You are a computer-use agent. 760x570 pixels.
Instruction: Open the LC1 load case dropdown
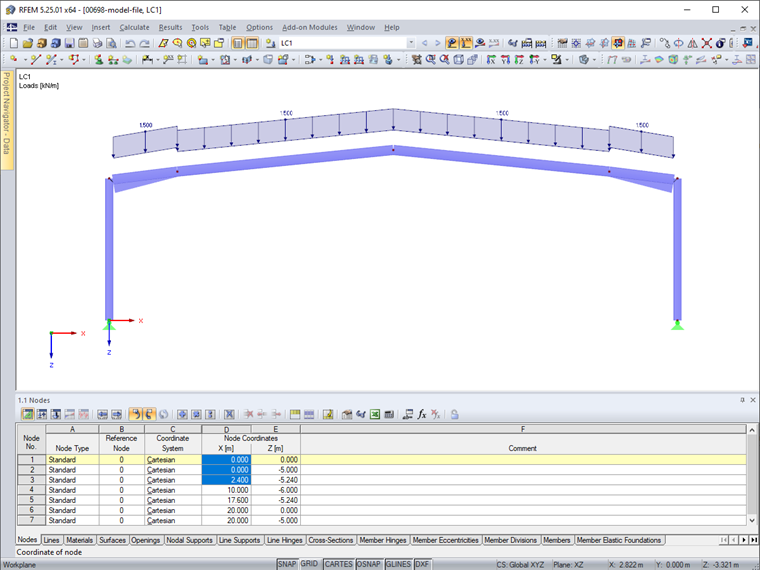411,43
